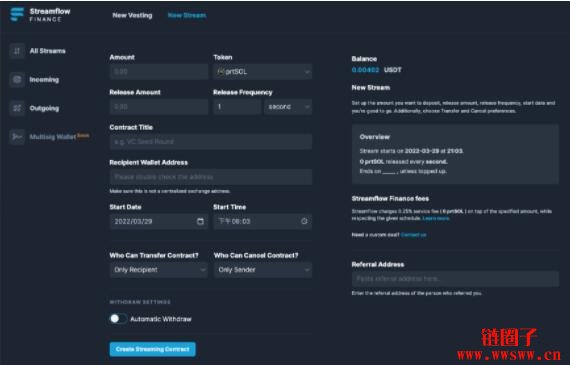Switch to the New Stream tab

(x=187, y=15)
